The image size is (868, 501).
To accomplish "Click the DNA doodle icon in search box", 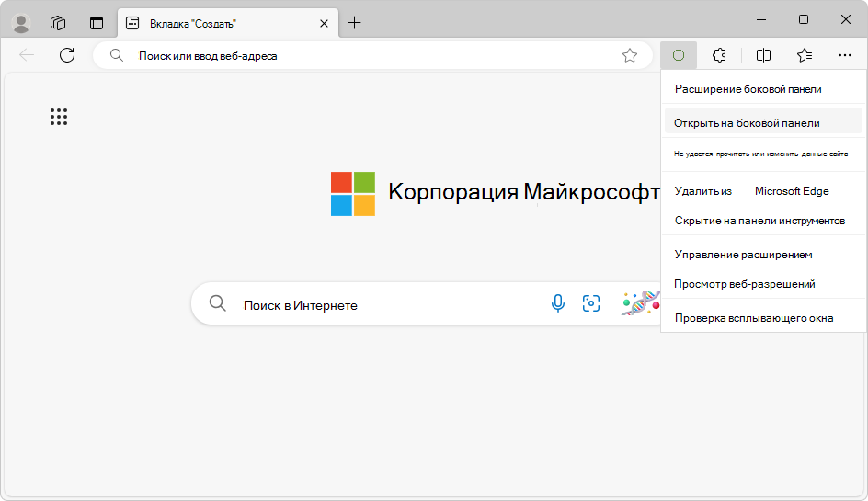I will 641,303.
